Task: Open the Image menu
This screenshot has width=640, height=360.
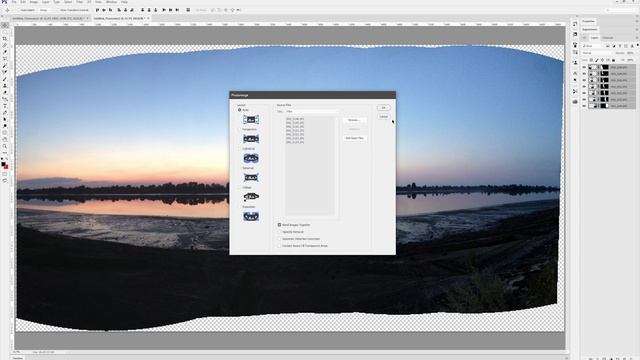Action: point(34,2)
